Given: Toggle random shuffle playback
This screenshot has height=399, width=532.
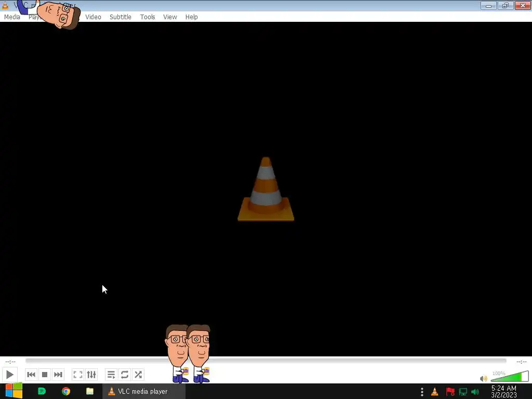Looking at the screenshot, I should click(x=138, y=375).
